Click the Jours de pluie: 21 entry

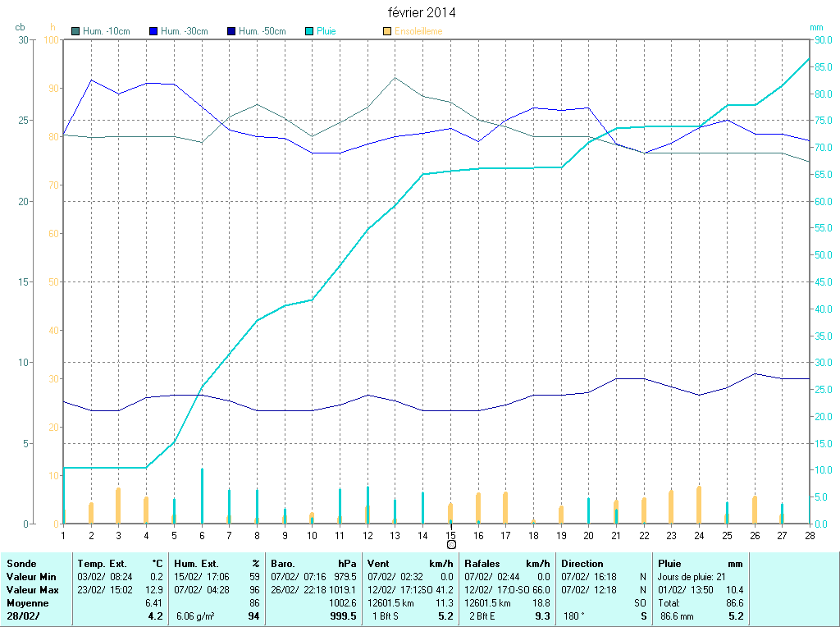point(692,577)
